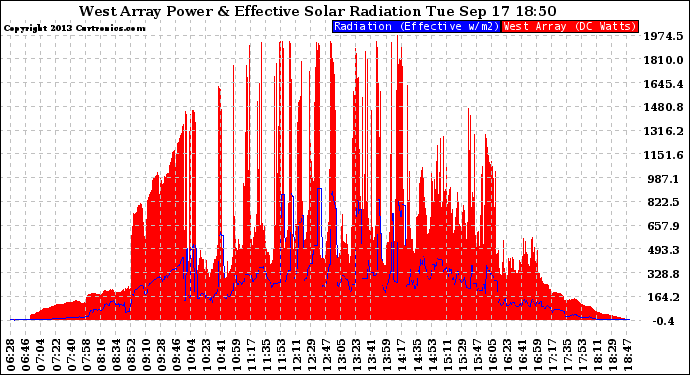Click the 14:17 time label

pyautogui.click(x=401, y=354)
